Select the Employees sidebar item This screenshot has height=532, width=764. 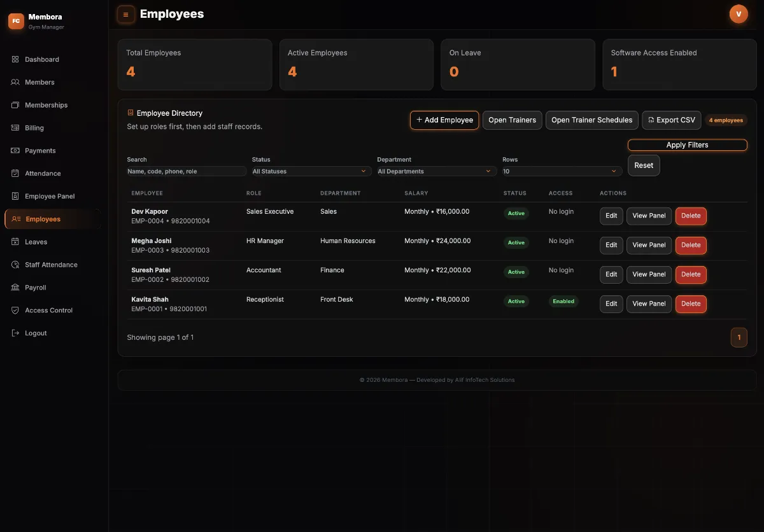[x=52, y=219]
